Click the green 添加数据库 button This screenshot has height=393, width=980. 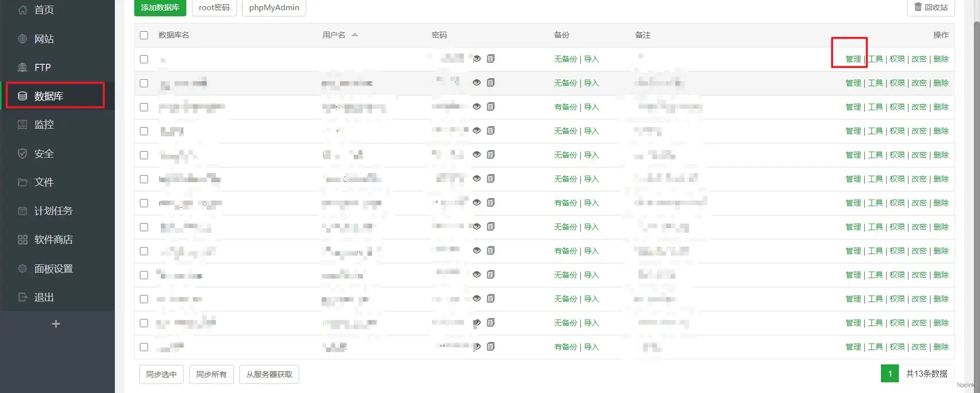tap(160, 7)
